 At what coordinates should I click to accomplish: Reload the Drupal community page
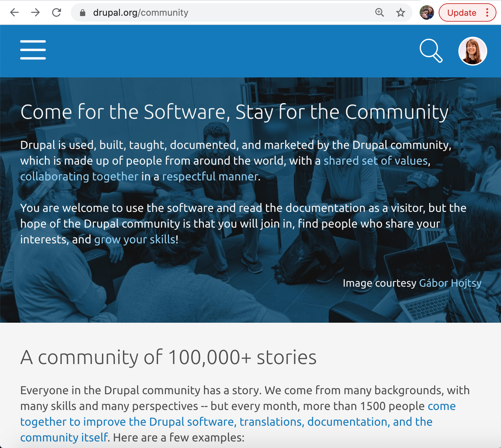click(57, 12)
